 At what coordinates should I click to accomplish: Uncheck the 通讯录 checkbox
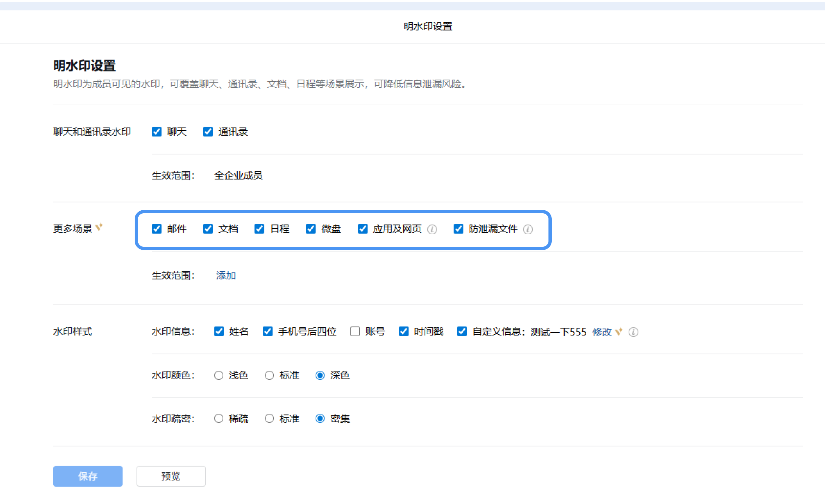(x=208, y=132)
